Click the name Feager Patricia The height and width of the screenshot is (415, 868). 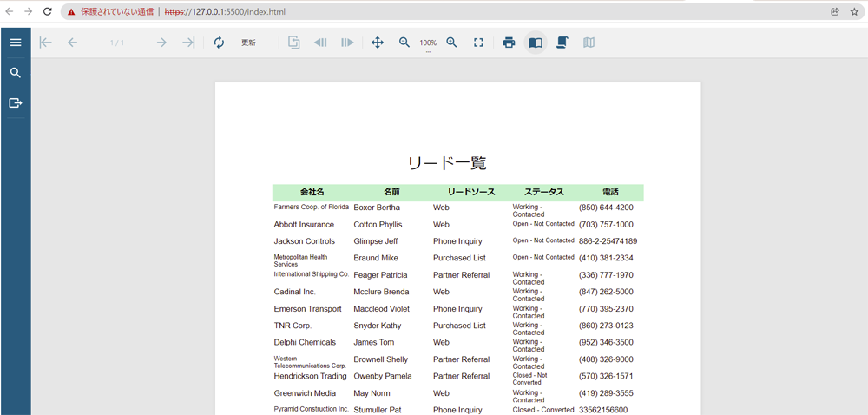[380, 275]
